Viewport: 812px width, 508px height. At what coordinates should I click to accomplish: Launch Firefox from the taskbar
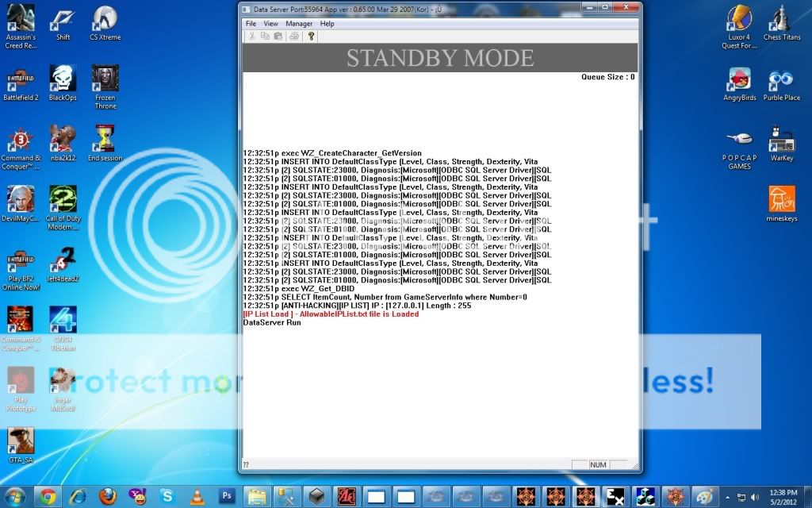tap(106, 497)
